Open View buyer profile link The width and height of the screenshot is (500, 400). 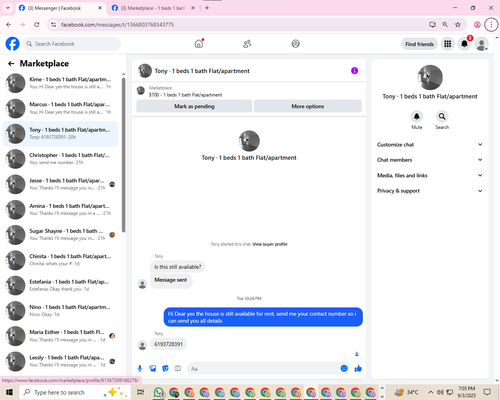pyautogui.click(x=270, y=244)
